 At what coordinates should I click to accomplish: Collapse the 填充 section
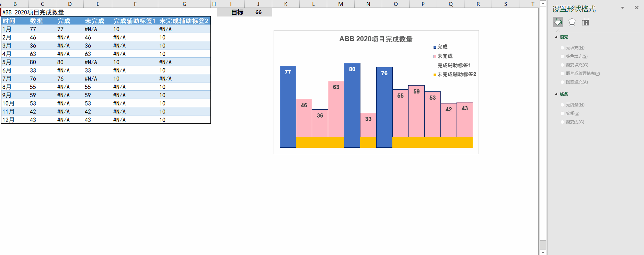click(556, 37)
